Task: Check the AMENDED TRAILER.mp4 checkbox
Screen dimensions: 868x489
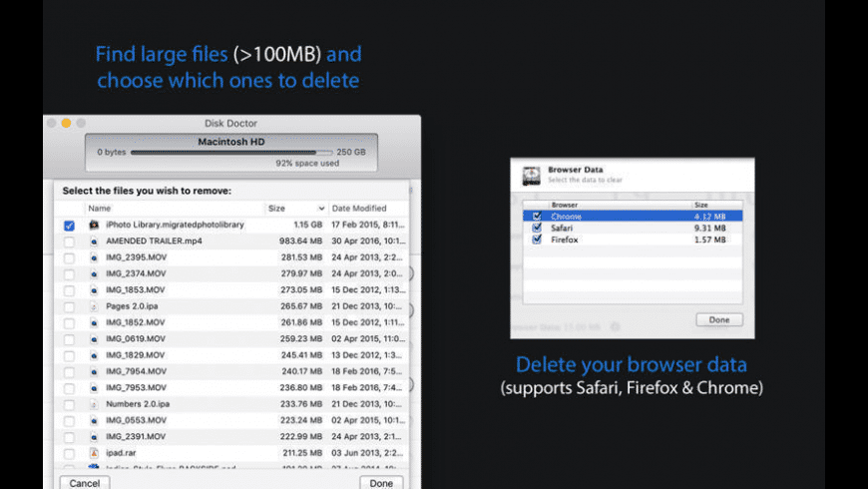Action: (x=69, y=243)
